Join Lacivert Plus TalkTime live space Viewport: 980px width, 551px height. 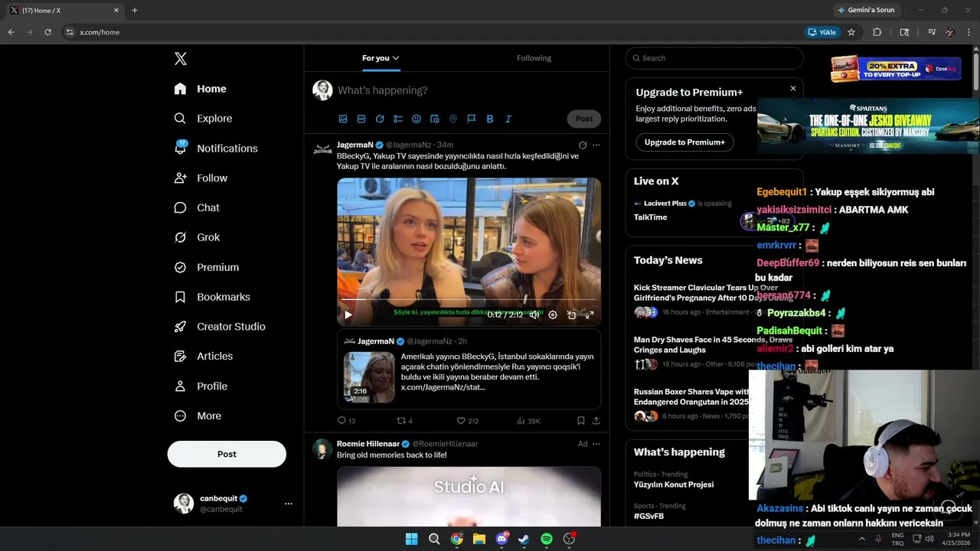click(683, 210)
